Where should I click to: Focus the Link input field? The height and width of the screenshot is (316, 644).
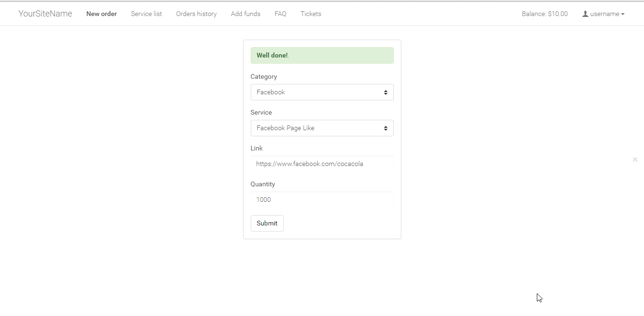click(322, 164)
